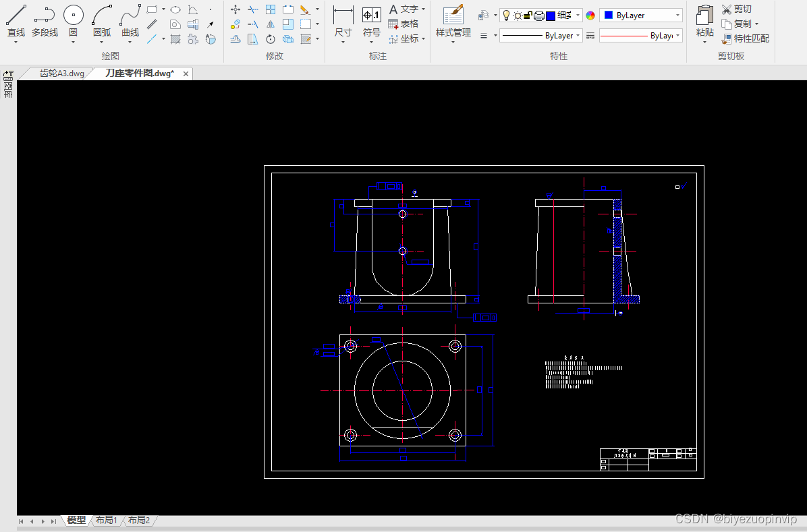Select the Extend icon in Modify panel

pyautogui.click(x=253, y=24)
